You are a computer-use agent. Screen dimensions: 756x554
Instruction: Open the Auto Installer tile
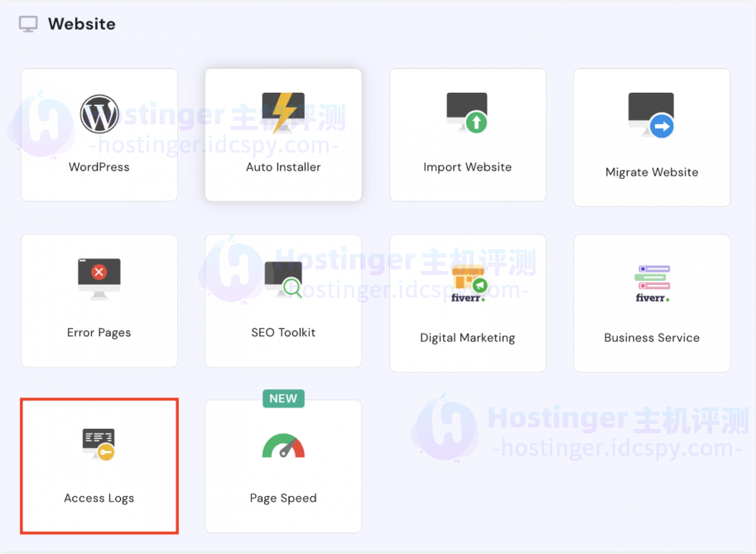coord(283,135)
